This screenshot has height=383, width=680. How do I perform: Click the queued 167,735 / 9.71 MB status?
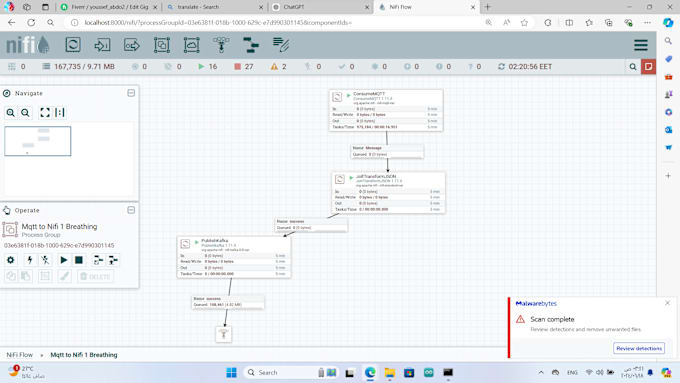pyautogui.click(x=79, y=67)
